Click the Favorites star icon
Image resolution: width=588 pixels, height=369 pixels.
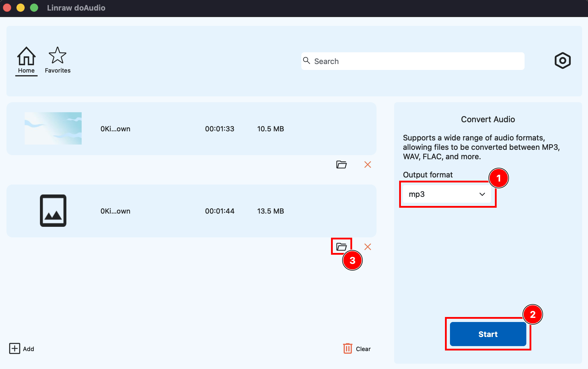(57, 56)
